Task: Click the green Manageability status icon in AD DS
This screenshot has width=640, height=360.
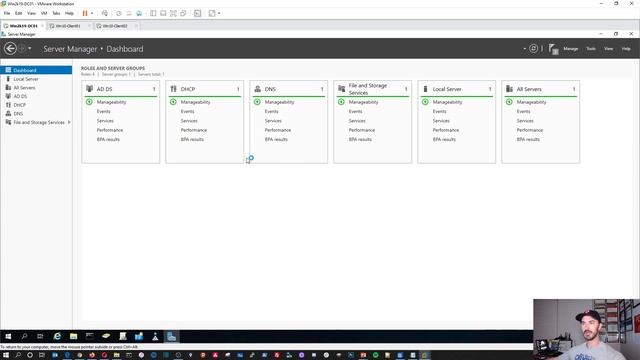Action: coord(89,102)
